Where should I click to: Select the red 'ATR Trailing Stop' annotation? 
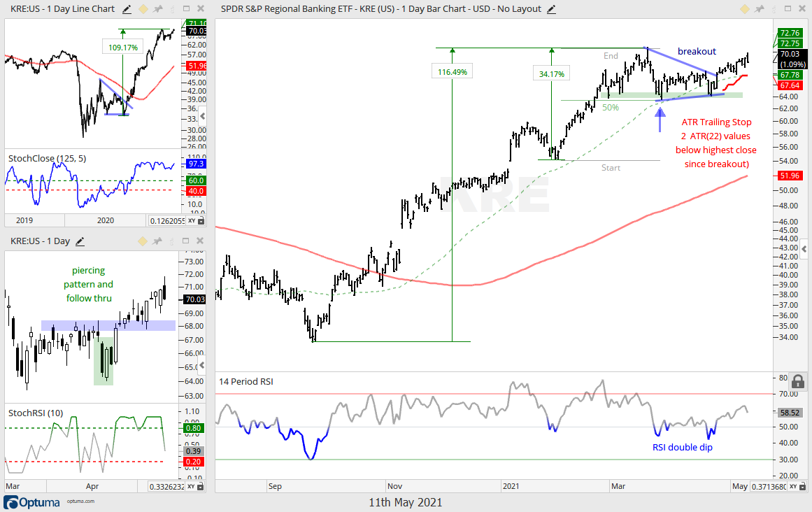[716, 143]
